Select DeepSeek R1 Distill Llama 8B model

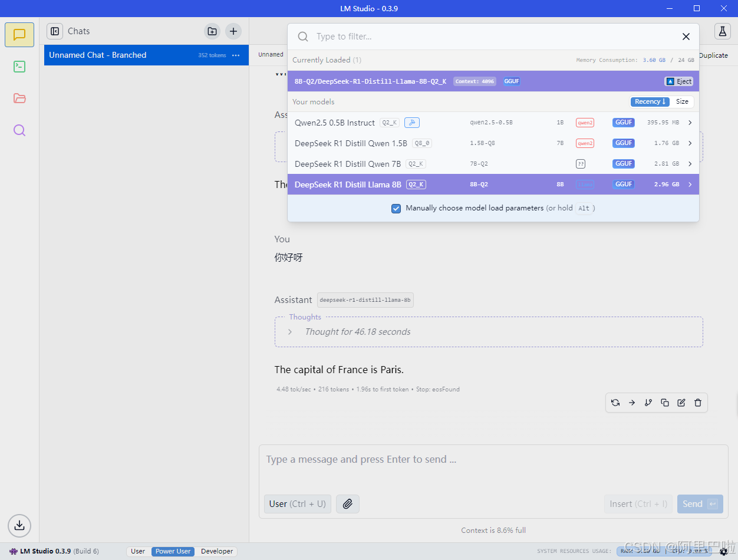[493, 185]
